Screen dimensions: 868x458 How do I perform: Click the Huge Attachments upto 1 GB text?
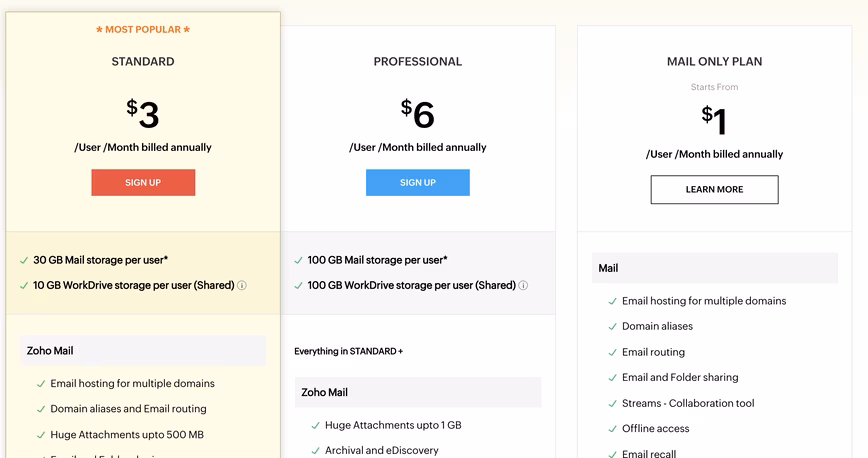tap(393, 425)
